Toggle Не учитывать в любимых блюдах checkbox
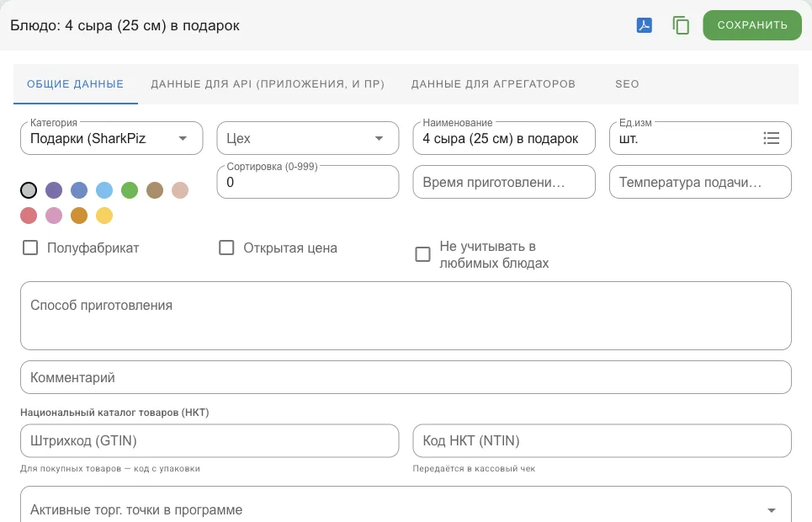This screenshot has width=812, height=522. pos(423,254)
